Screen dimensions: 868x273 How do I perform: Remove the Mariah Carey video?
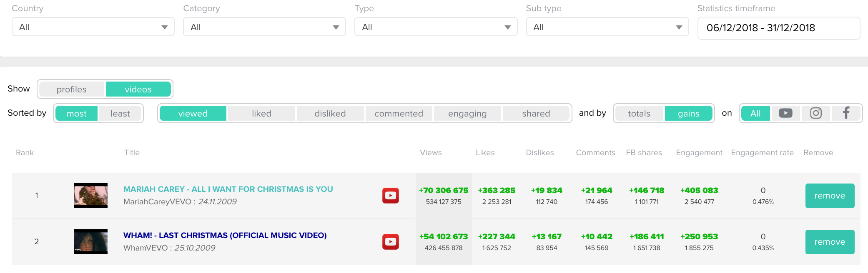click(x=830, y=196)
